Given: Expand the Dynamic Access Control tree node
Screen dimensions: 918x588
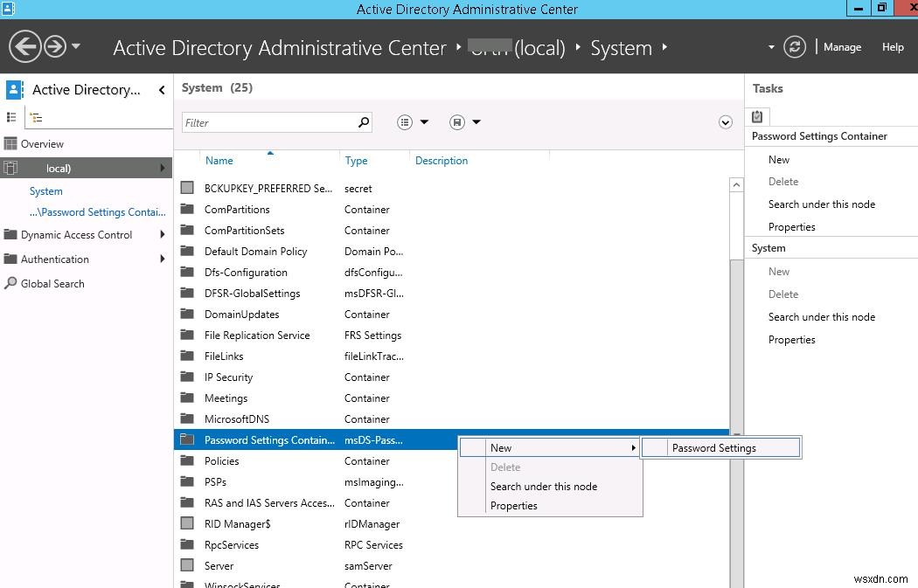Looking at the screenshot, I should 162,234.
